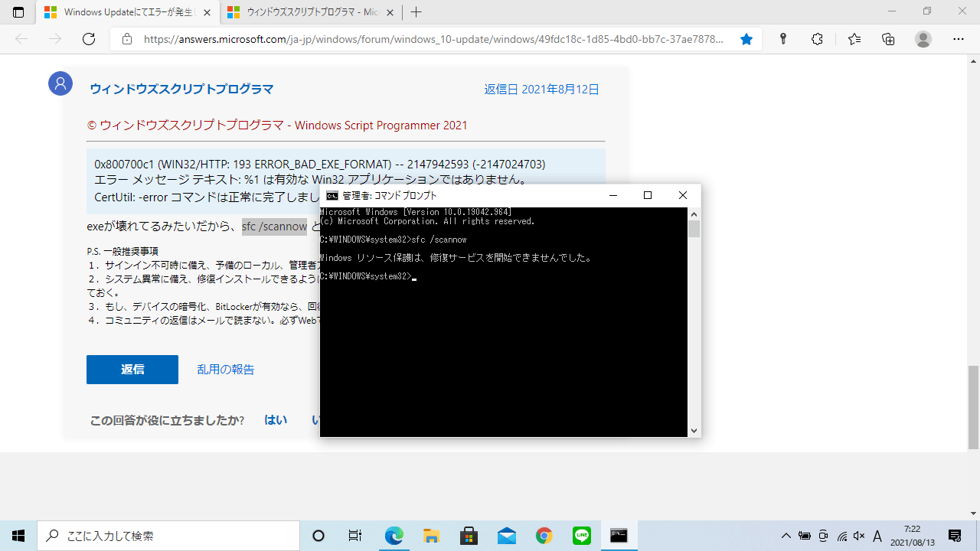Expand hidden icons chevron in system tray
The image size is (980, 551).
point(787,536)
